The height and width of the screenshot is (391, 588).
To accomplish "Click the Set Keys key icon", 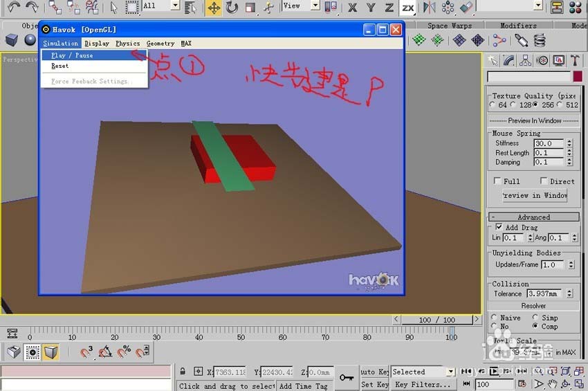I will (x=347, y=377).
